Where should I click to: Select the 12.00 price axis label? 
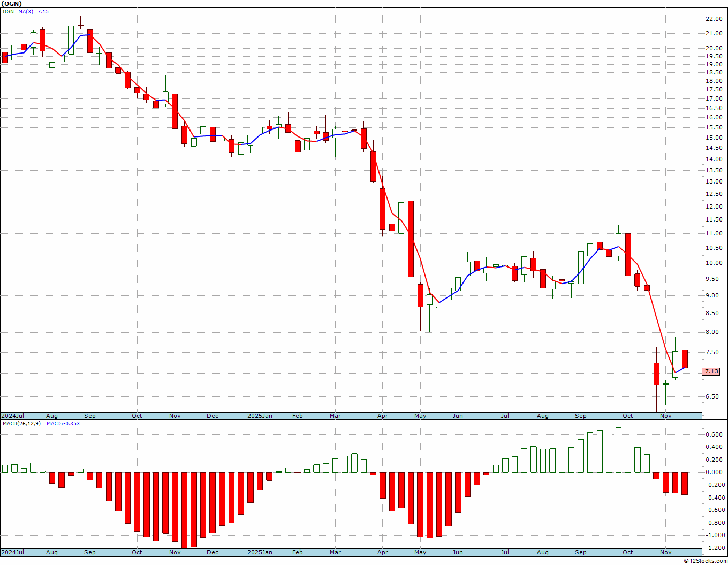[714, 207]
